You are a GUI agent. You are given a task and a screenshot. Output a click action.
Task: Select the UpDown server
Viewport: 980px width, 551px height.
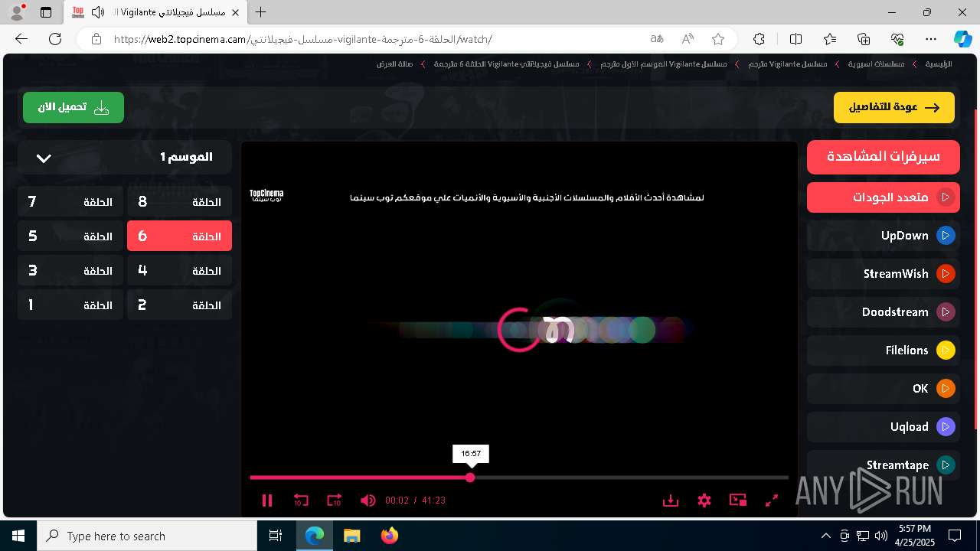pos(884,236)
